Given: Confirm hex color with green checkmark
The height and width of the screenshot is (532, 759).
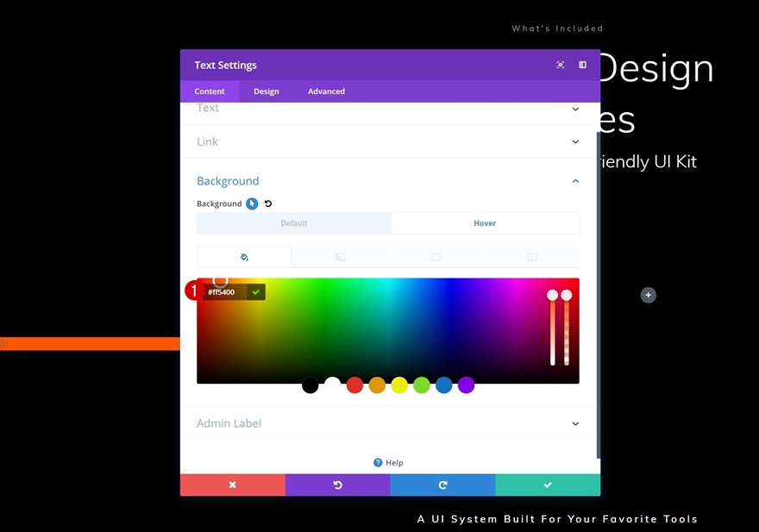Looking at the screenshot, I should (256, 292).
